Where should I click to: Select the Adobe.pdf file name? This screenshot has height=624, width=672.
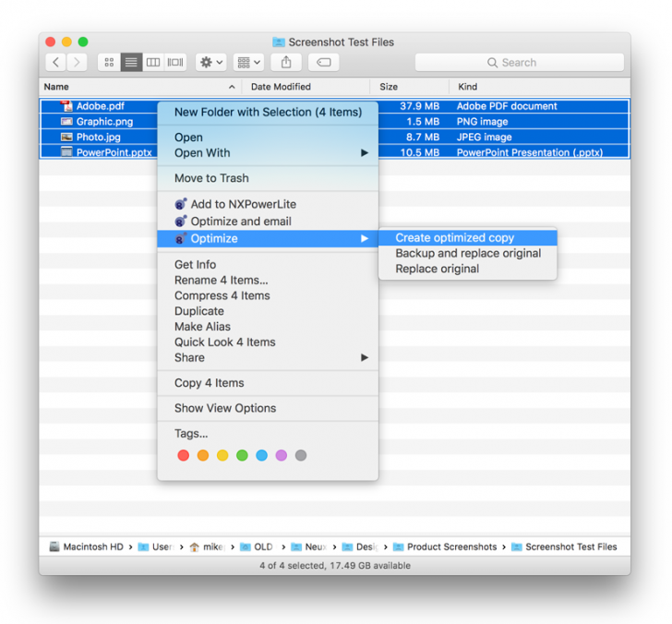tap(101, 106)
